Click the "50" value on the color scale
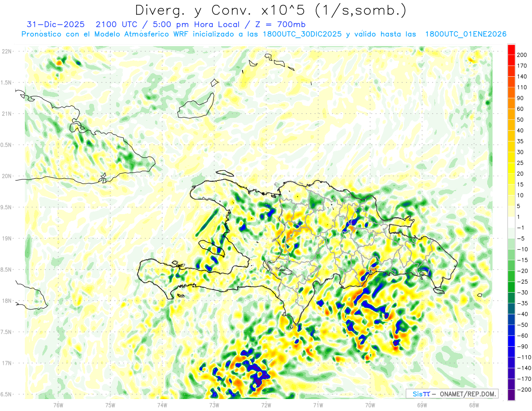532x411 pixels. click(x=520, y=120)
